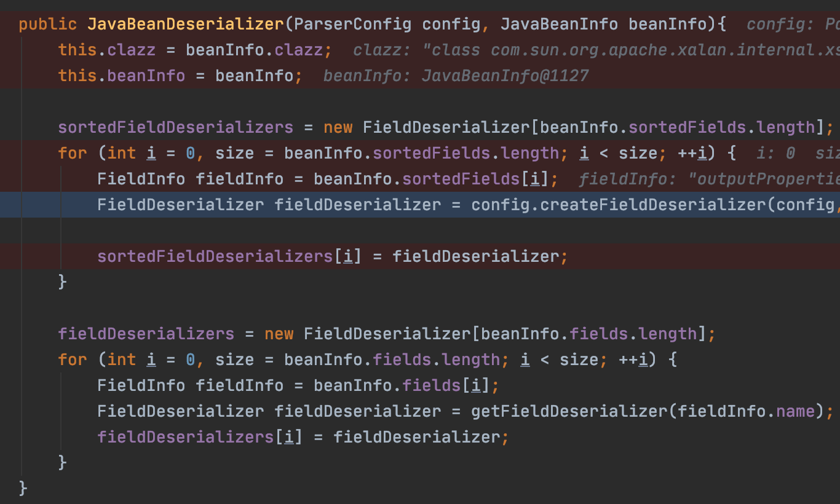This screenshot has width=840, height=504.
Task: Click the closing brace of the first for loop
Action: pyautogui.click(x=62, y=282)
